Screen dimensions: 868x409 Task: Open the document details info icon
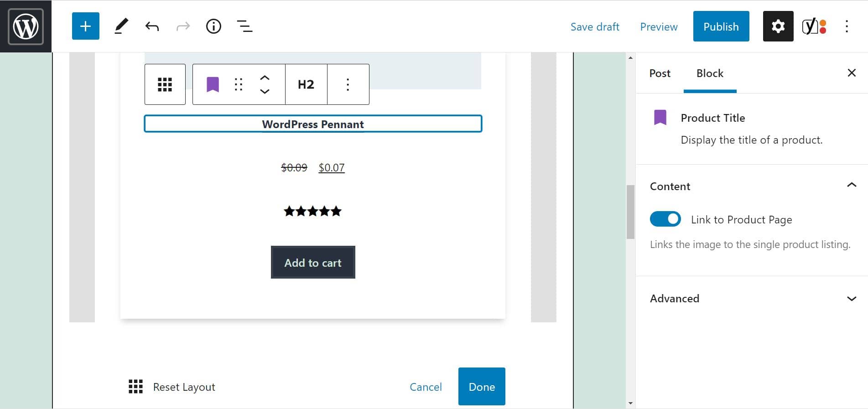point(213,26)
